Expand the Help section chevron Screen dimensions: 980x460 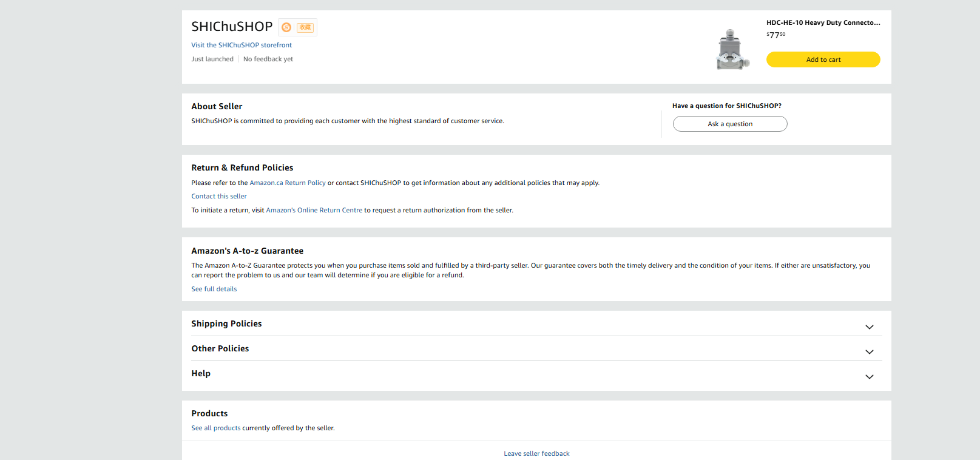coord(869,377)
